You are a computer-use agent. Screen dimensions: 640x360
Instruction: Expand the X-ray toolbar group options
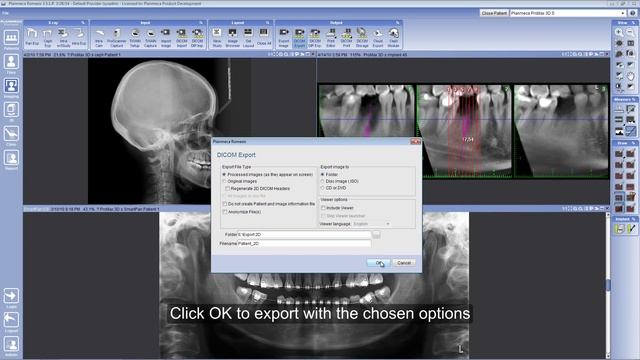83,23
